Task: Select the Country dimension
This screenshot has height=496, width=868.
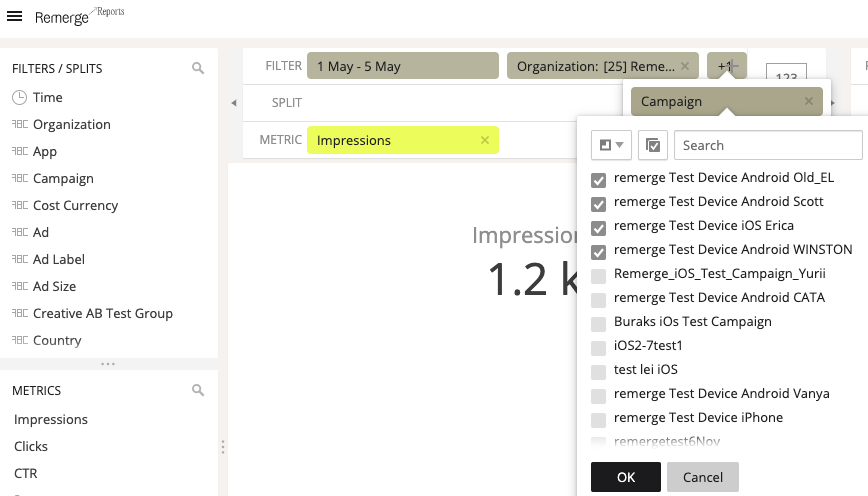Action: [57, 341]
